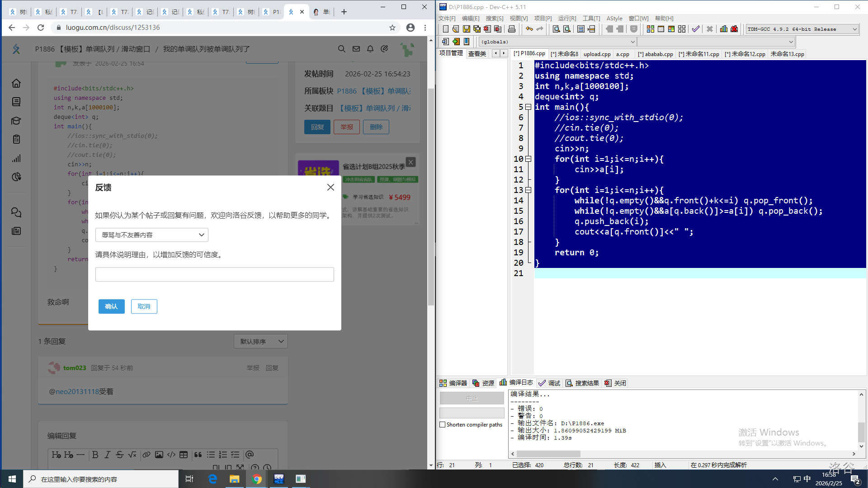The height and width of the screenshot is (488, 868).
Task: Open the 默认排序 sort dropdown
Action: tap(261, 342)
